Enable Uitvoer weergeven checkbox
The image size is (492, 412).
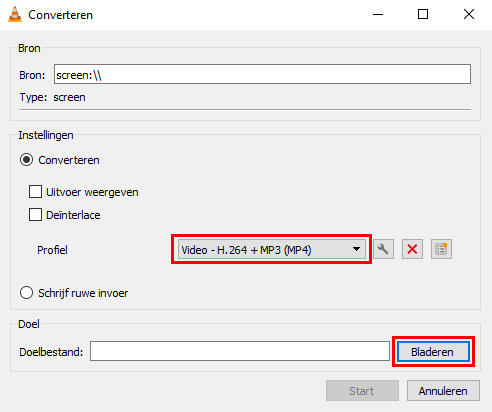tap(35, 192)
